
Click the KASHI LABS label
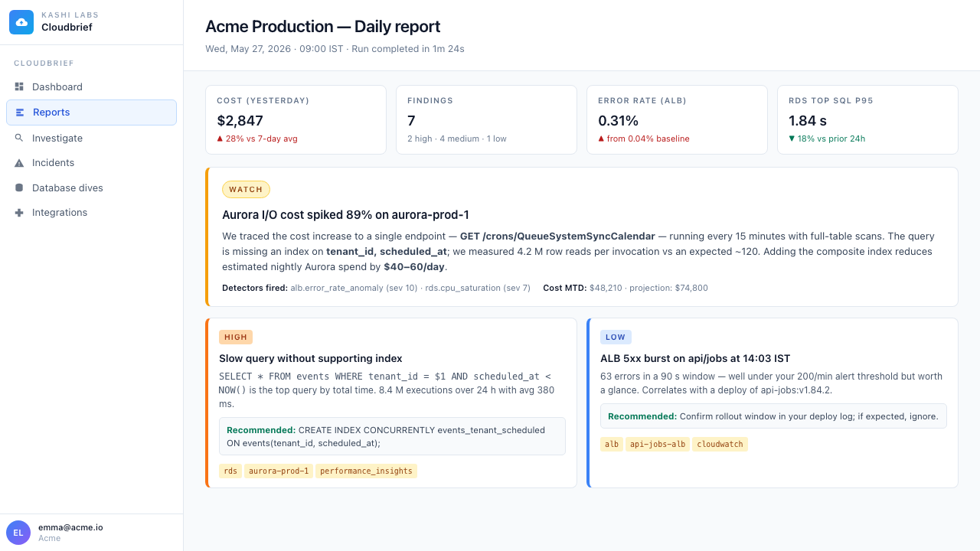(x=70, y=15)
